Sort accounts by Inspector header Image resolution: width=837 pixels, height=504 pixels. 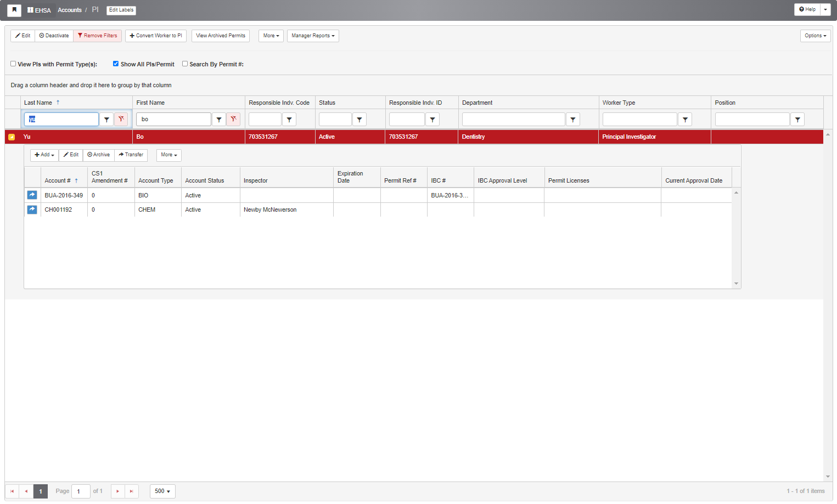(x=256, y=180)
